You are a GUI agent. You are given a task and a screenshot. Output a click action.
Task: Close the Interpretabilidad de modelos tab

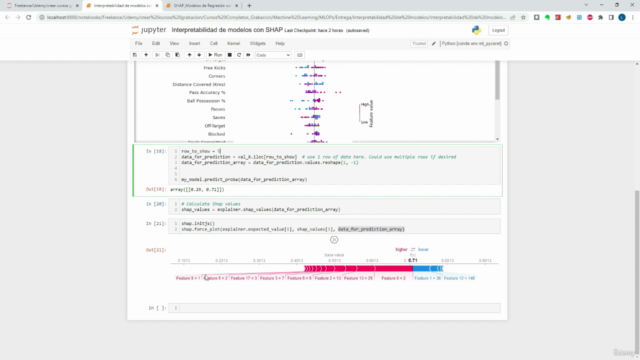pos(157,6)
